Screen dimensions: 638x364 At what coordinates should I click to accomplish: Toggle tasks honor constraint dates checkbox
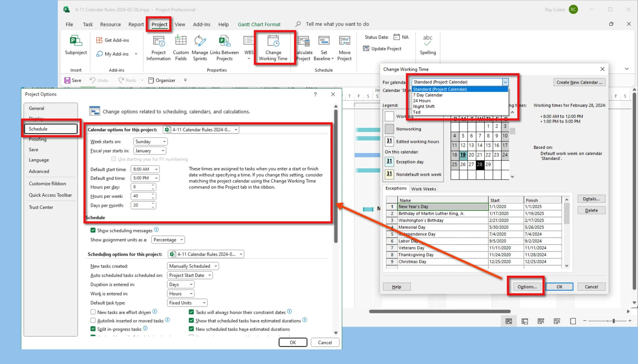coord(191,312)
